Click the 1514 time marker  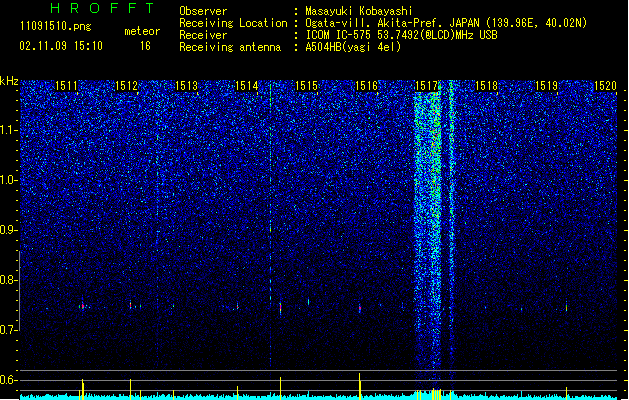coord(246,86)
